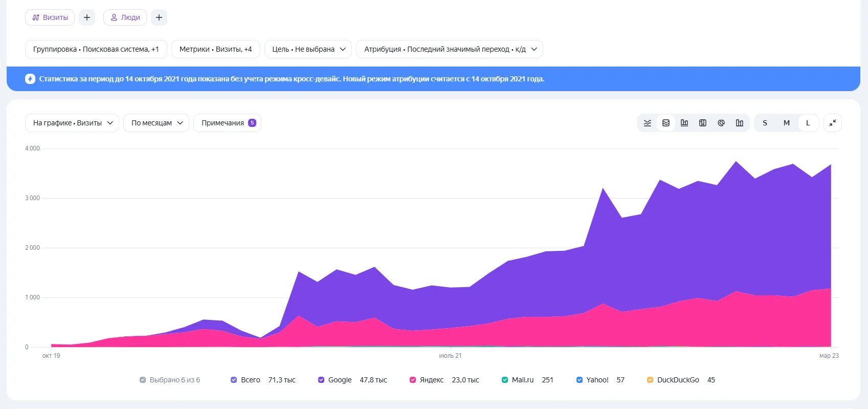Image resolution: width=868 pixels, height=409 pixels.
Task: Select the Люди segment button
Action: pos(125,17)
